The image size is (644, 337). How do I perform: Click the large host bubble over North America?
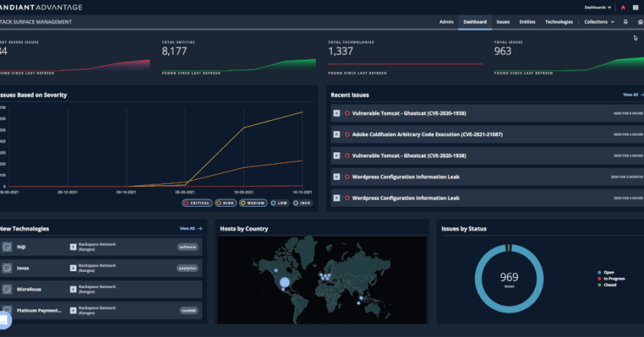pos(284,282)
